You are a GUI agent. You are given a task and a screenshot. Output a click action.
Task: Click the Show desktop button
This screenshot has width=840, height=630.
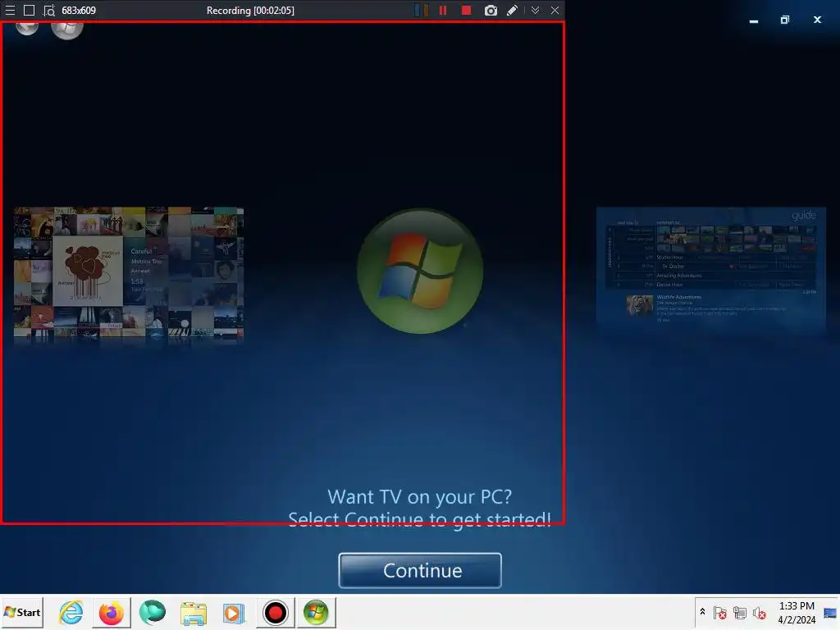830,612
